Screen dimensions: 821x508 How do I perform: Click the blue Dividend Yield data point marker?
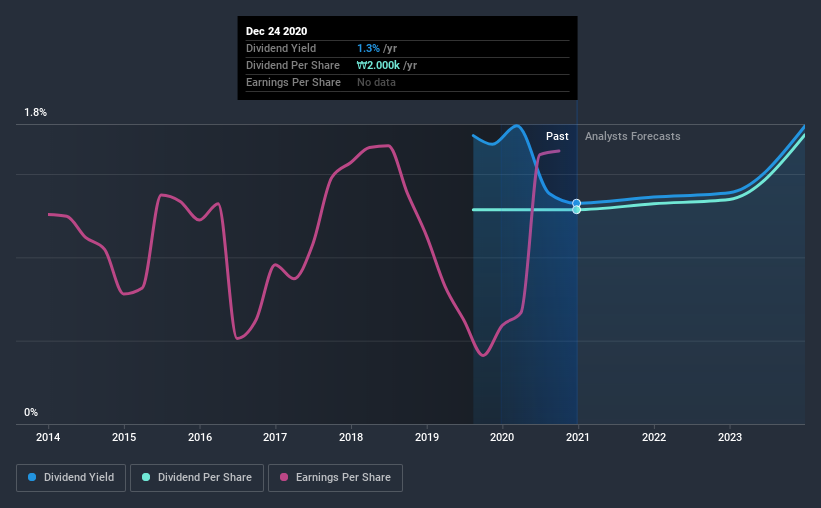pos(576,203)
